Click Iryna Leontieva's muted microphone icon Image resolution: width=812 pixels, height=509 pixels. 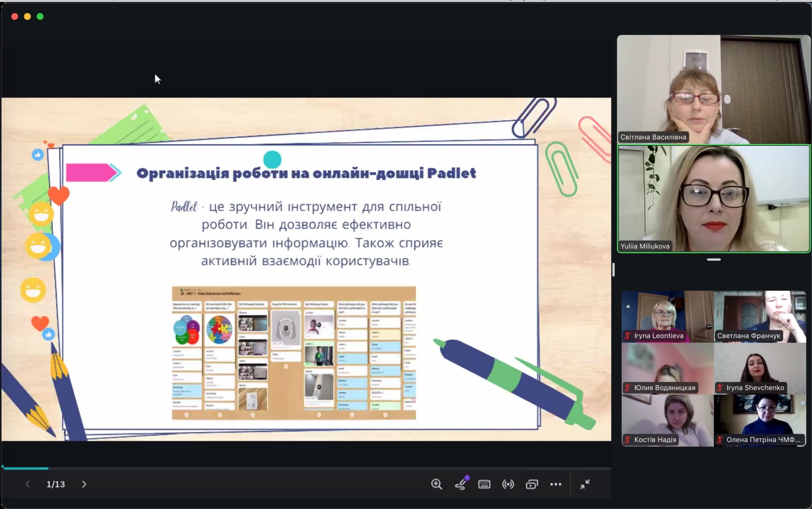coord(628,336)
